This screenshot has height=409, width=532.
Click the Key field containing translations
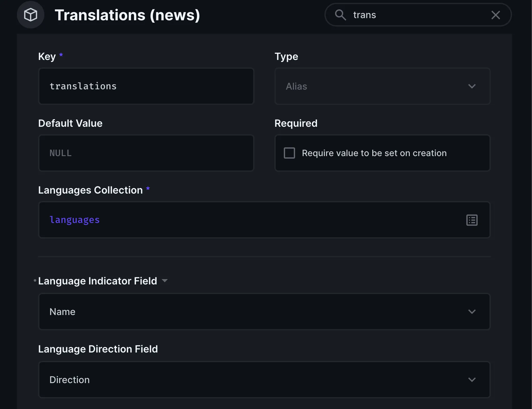(146, 86)
